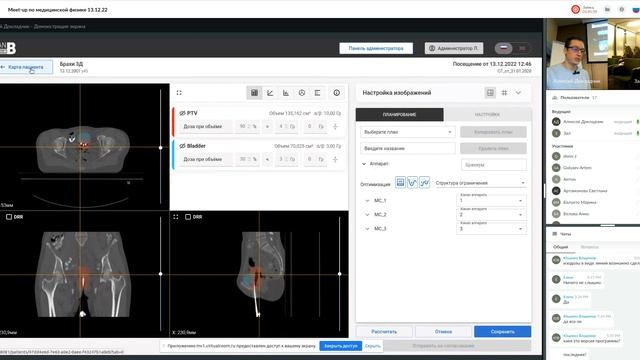This screenshot has width=640, height=360.
Task: Click the presenter video thumbnail
Action: click(x=576, y=54)
